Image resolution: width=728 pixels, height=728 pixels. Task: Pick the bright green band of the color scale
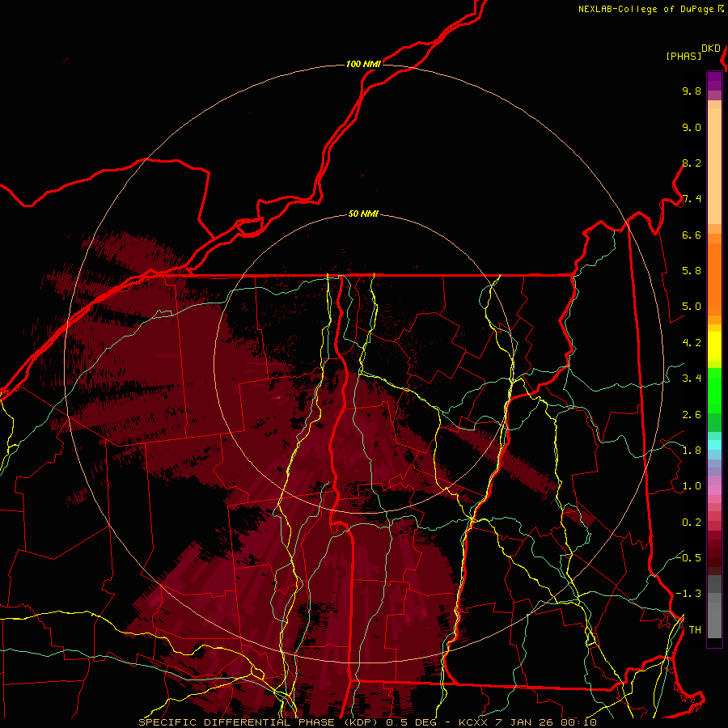(x=714, y=390)
